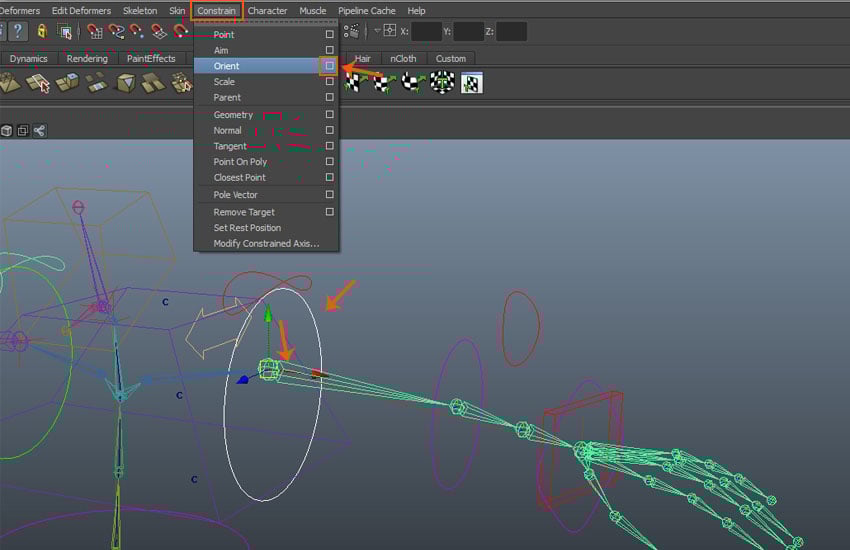The image size is (850, 550).
Task: Click the leftmost checkered mapping icon under Hair
Action: tap(352, 83)
